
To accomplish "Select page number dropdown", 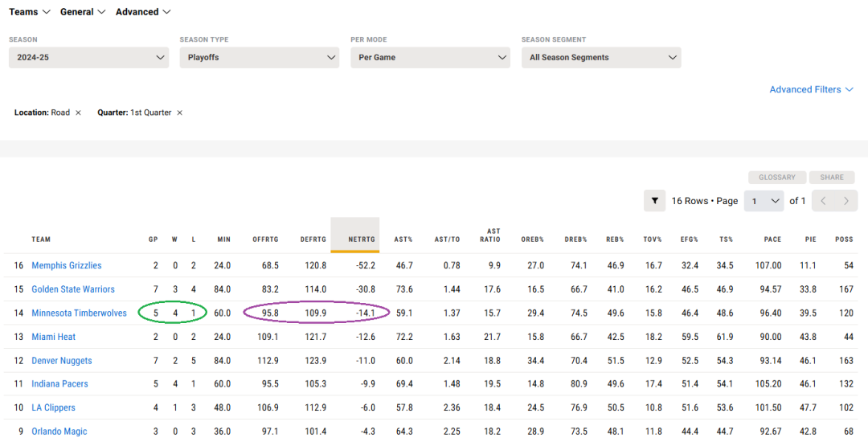I will (764, 201).
